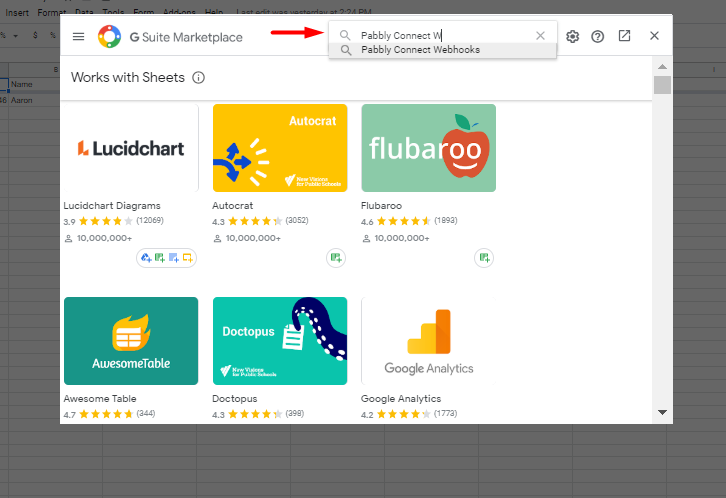Click the Autocrat title text

click(232, 205)
